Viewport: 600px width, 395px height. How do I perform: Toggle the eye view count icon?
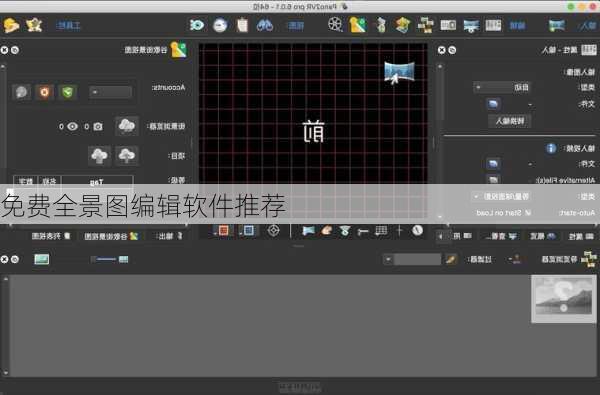[x=72, y=126]
